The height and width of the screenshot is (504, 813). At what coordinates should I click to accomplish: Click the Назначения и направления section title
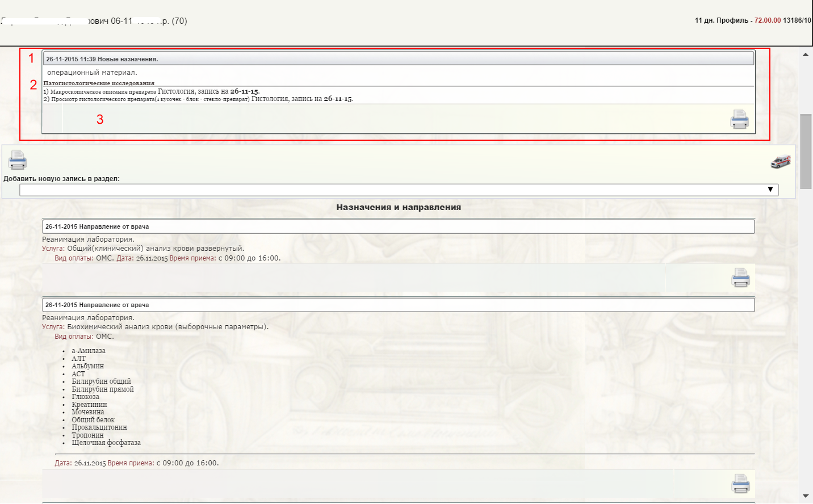tap(399, 207)
